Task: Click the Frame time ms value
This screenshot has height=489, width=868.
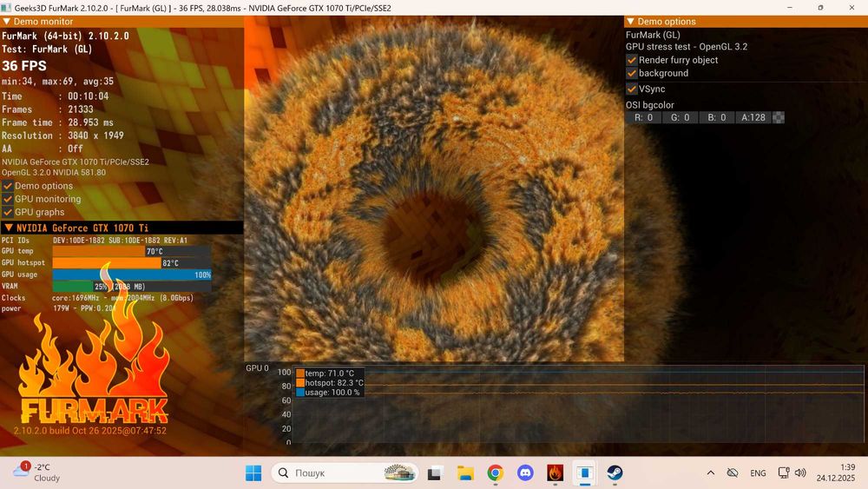Action: tap(90, 122)
